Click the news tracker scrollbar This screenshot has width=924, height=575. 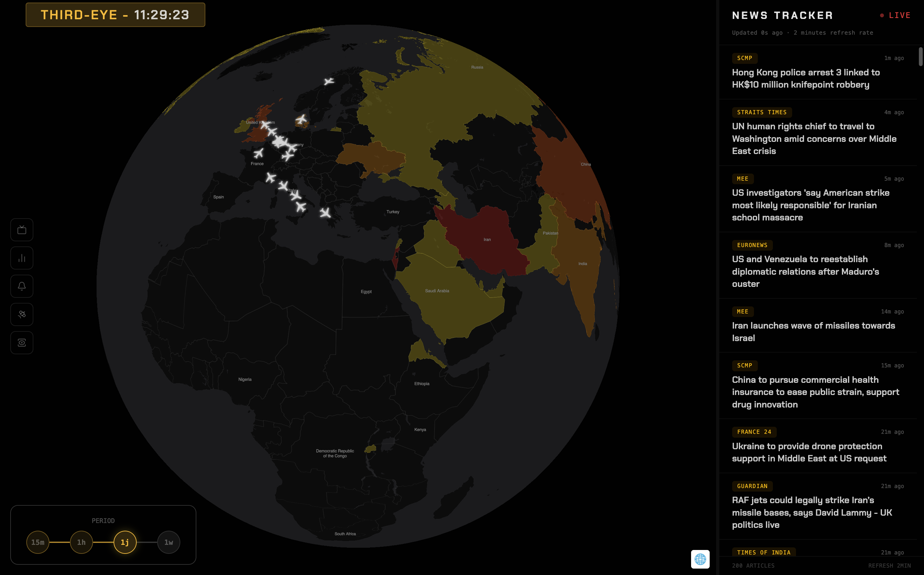920,56
